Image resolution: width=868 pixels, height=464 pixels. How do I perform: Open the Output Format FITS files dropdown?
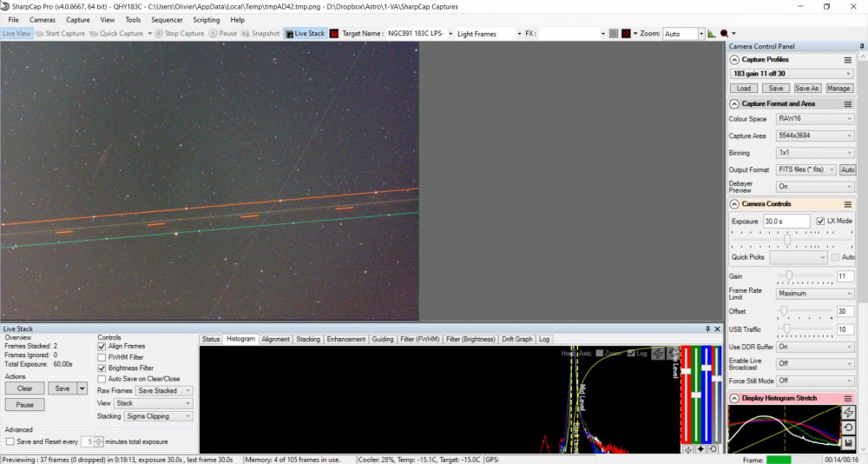pyautogui.click(x=806, y=169)
